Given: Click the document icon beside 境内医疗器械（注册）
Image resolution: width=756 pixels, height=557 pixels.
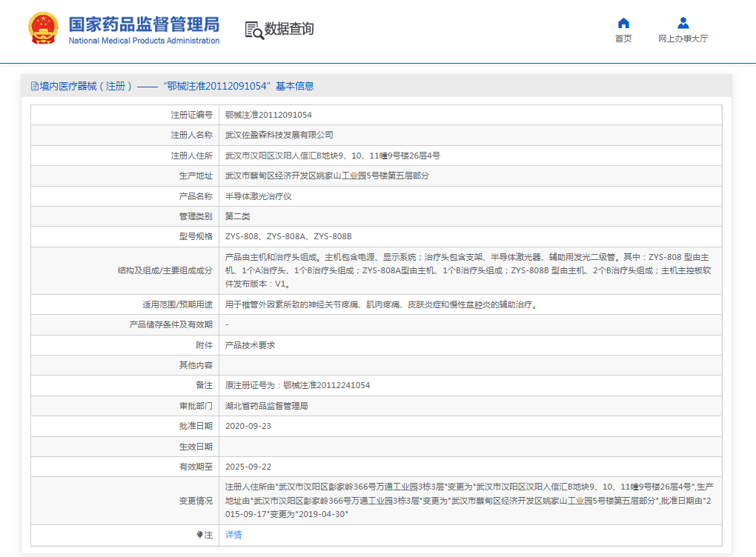Looking at the screenshot, I should pos(33,85).
